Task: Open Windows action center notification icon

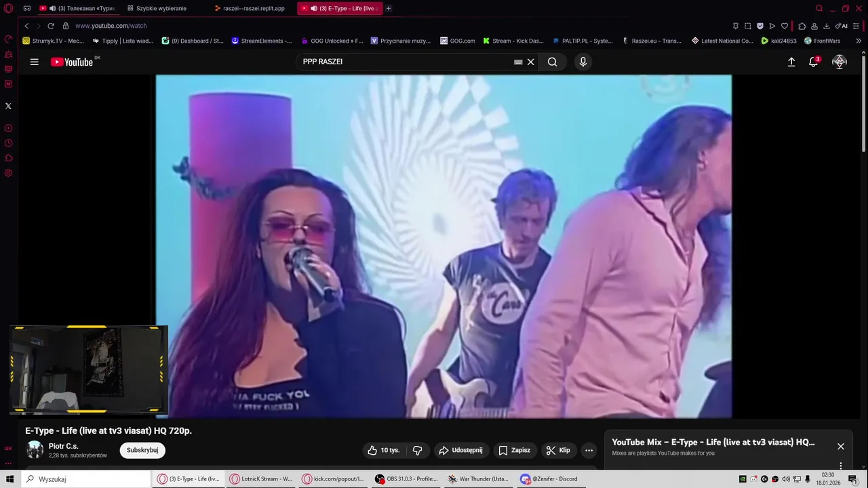Action: [853, 479]
